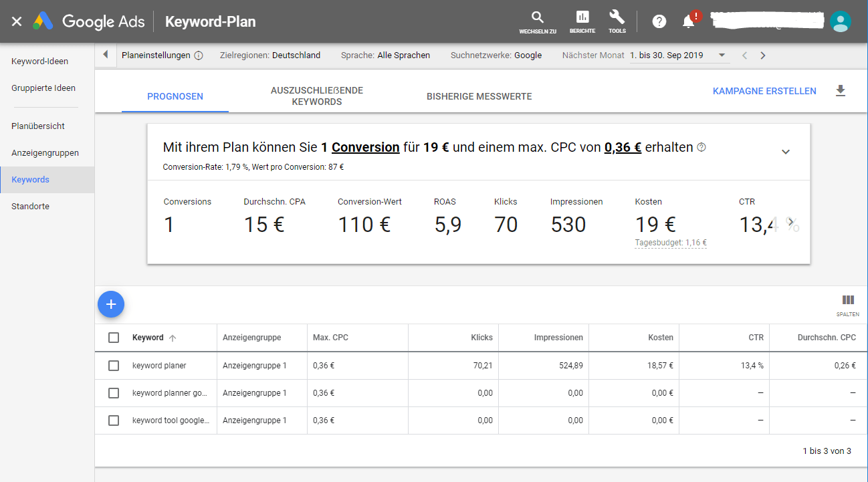
Task: Open the underlined Conversion link in headline
Action: 366,147
